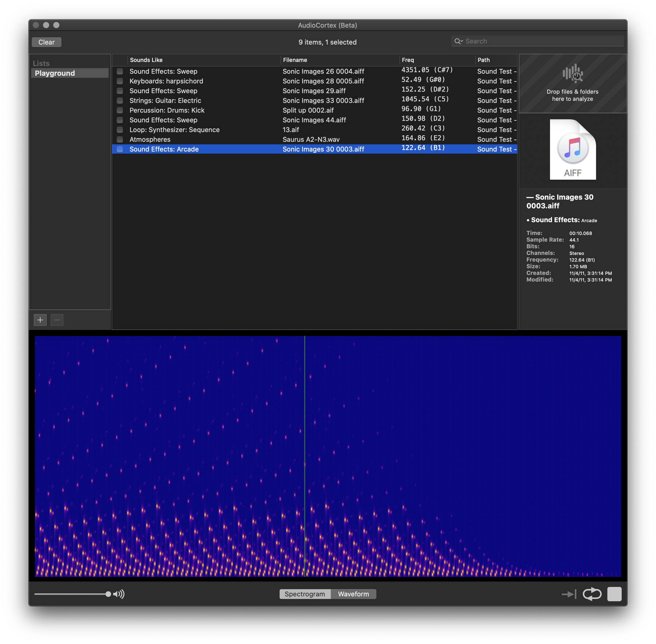Sort by the Sounds Like column header
Image resolution: width=656 pixels, height=644 pixels.
pyautogui.click(x=146, y=60)
